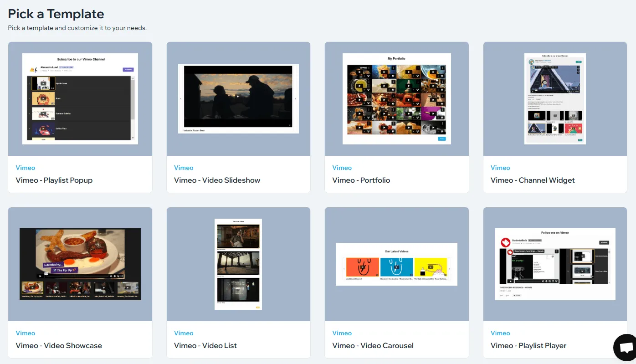Click the right arrow in Video Slideshow preview

(295, 98)
